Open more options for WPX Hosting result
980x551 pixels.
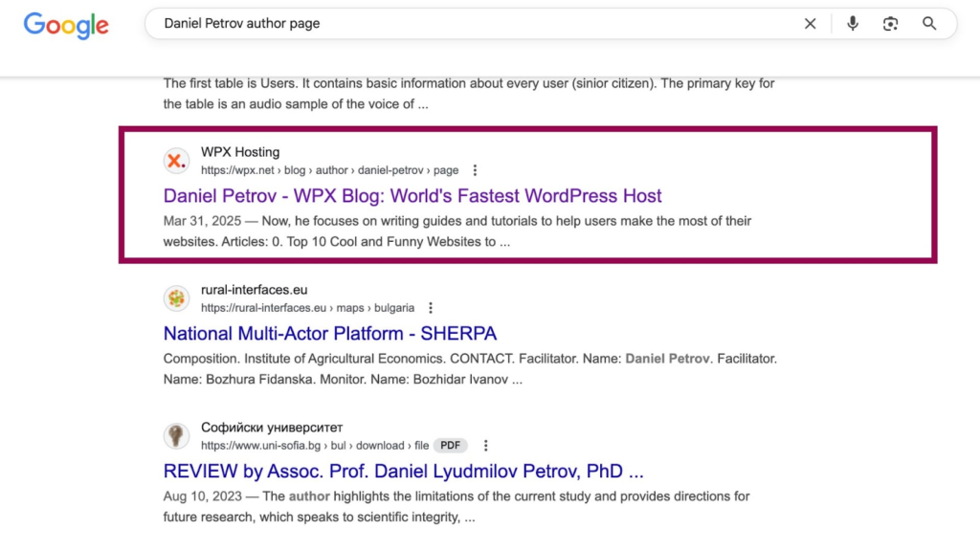coord(476,170)
